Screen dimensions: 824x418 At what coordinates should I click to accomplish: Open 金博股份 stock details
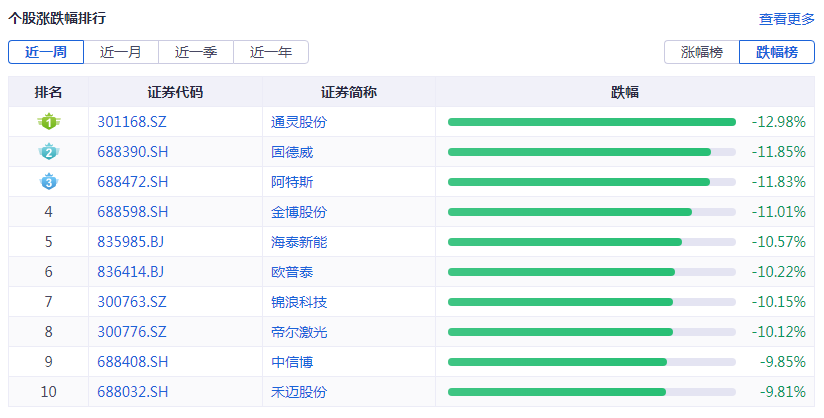point(299,212)
